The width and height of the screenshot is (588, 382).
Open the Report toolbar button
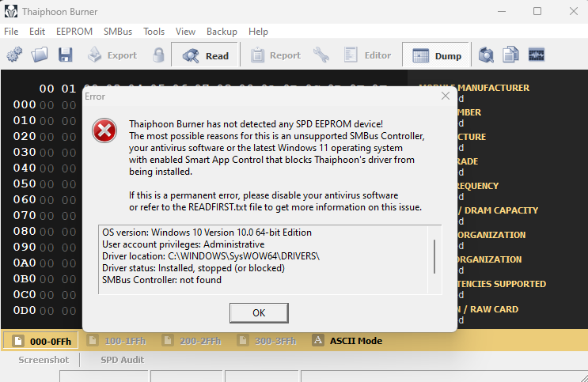(275, 55)
